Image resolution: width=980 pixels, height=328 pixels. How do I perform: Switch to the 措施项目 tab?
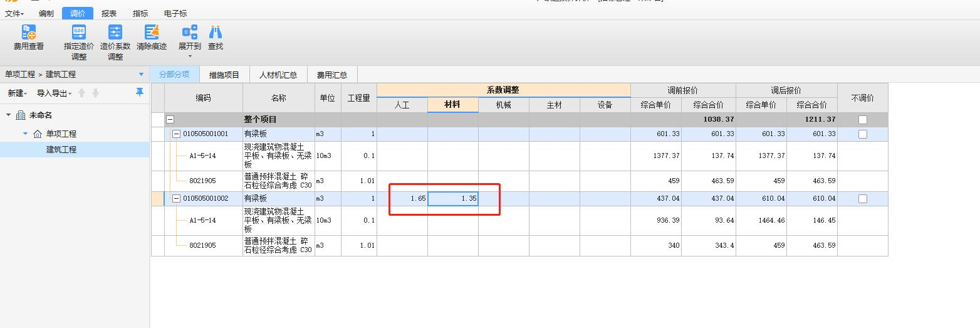(224, 75)
